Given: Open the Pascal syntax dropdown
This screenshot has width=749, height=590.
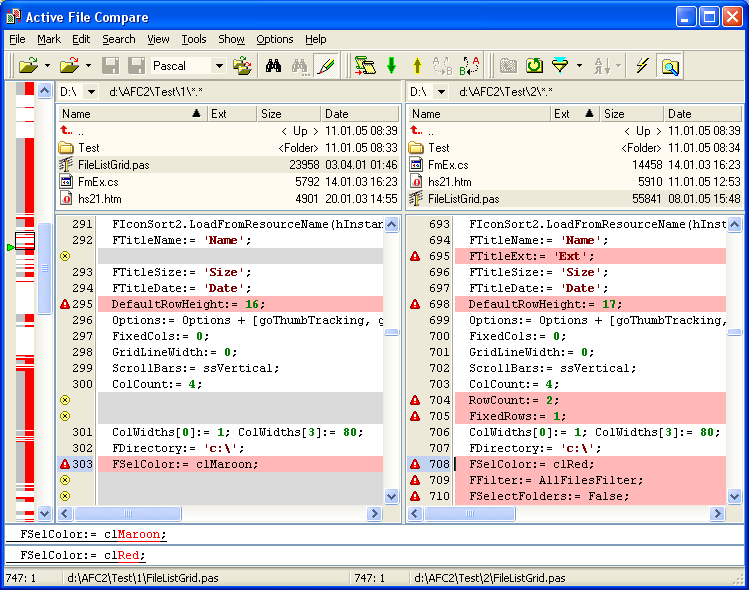Looking at the screenshot, I should tap(218, 66).
